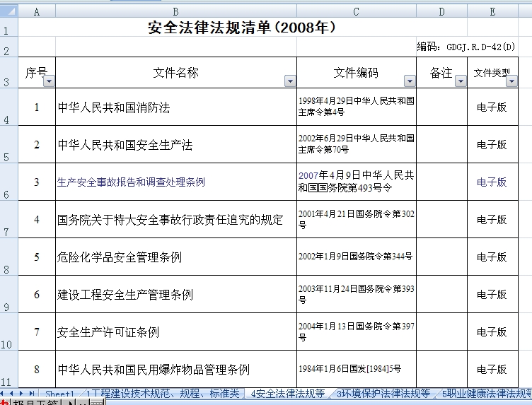Select the serial number 5 cell
This screenshot has height=405, width=532.
click(x=37, y=257)
